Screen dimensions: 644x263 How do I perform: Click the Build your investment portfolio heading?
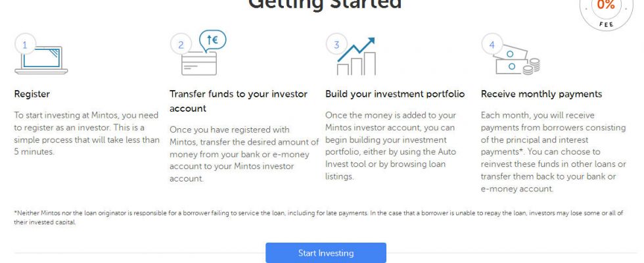coord(395,94)
